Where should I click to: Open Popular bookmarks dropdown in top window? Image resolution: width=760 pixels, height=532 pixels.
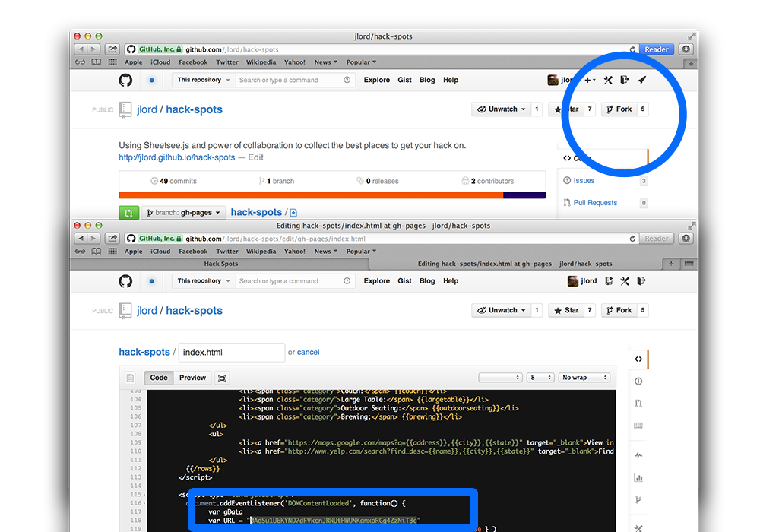click(x=361, y=62)
